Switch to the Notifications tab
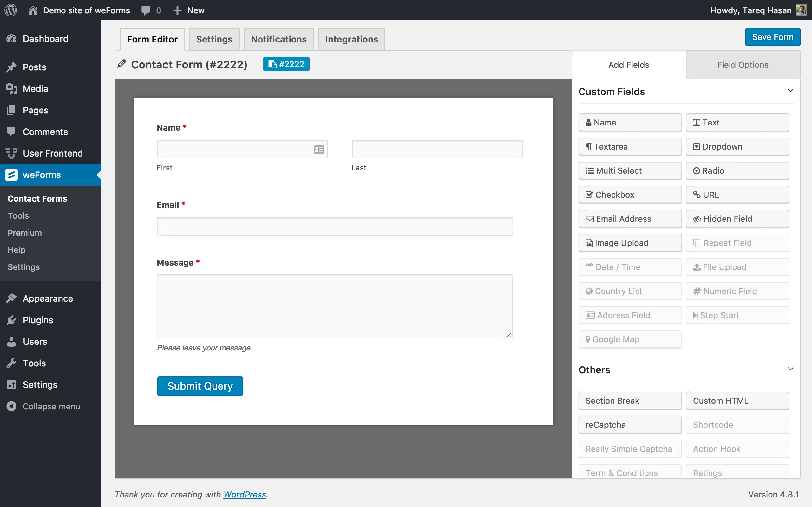This screenshot has width=812, height=507. click(x=279, y=39)
